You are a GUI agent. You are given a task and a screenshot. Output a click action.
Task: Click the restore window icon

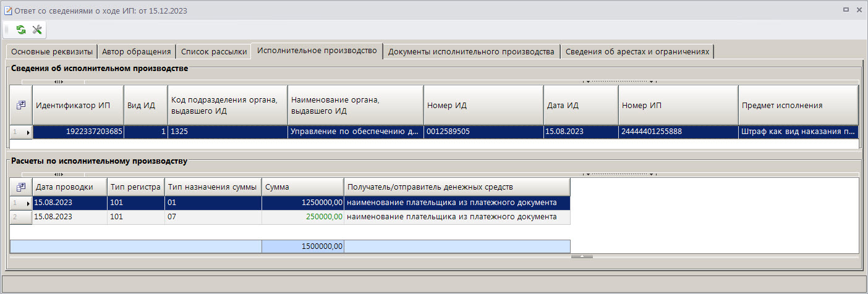coord(845,10)
